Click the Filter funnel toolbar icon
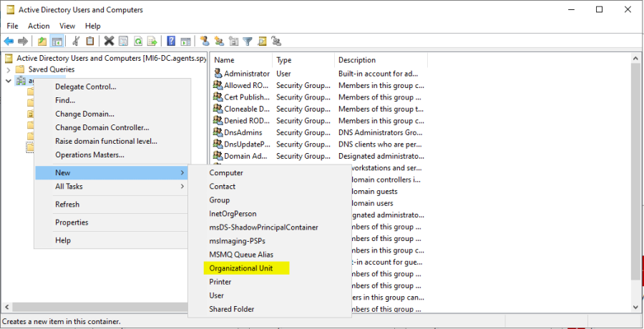Screen dimensions: 644x329 [x=248, y=41]
